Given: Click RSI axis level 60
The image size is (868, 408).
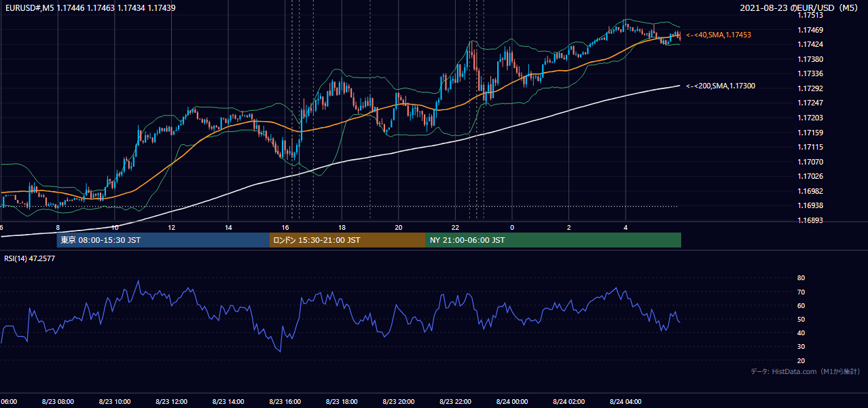Looking at the screenshot, I should (x=801, y=305).
